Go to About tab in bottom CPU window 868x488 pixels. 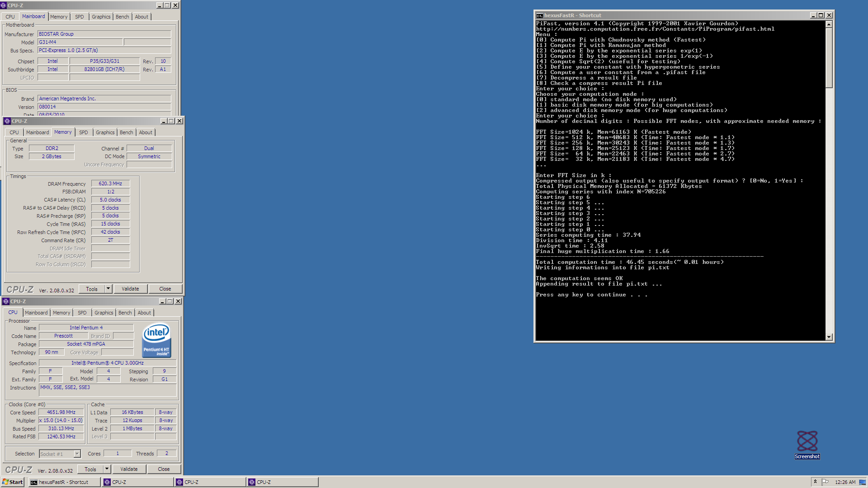coord(144,313)
